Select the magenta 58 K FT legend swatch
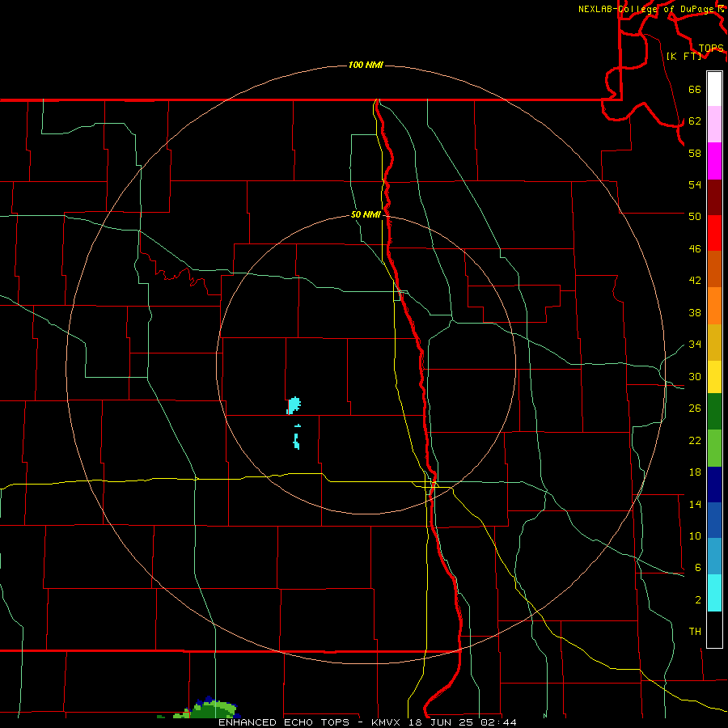 714,161
